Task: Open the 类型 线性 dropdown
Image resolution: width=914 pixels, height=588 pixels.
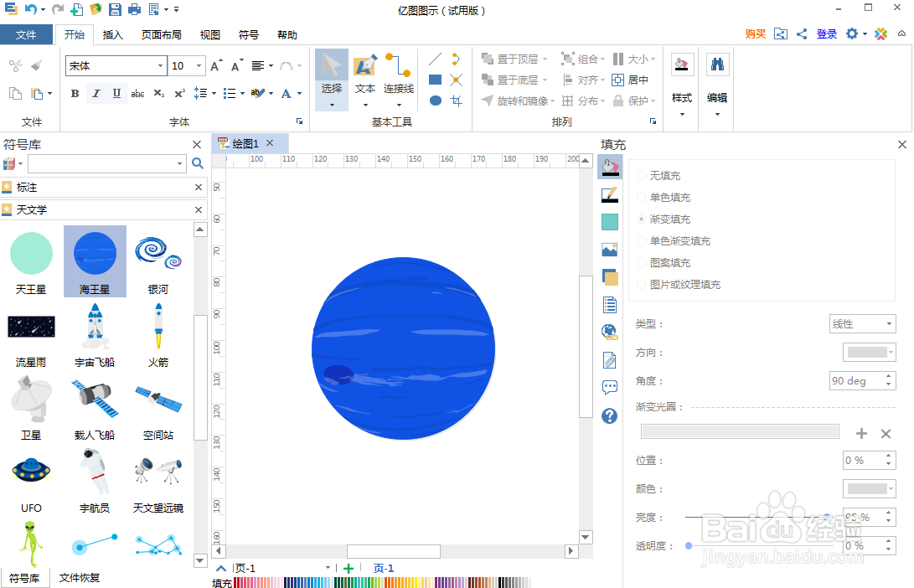Action: pos(863,324)
